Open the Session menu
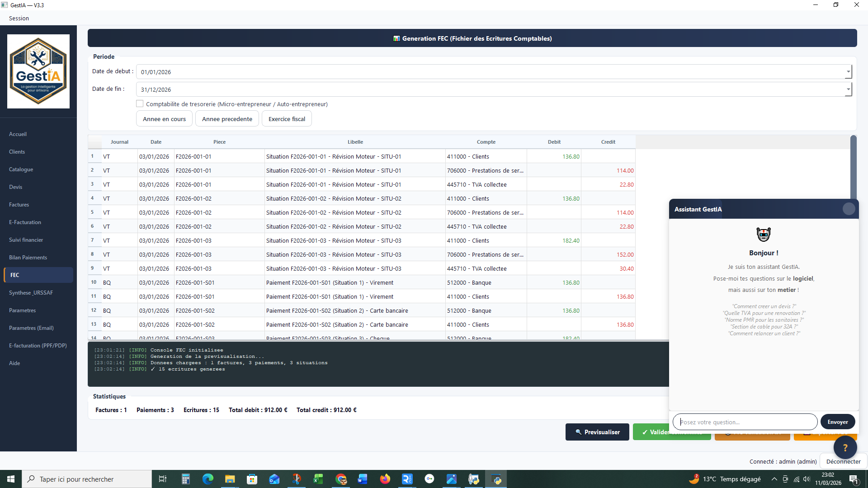Screen dimensions: 868x488 pyautogui.click(x=19, y=18)
